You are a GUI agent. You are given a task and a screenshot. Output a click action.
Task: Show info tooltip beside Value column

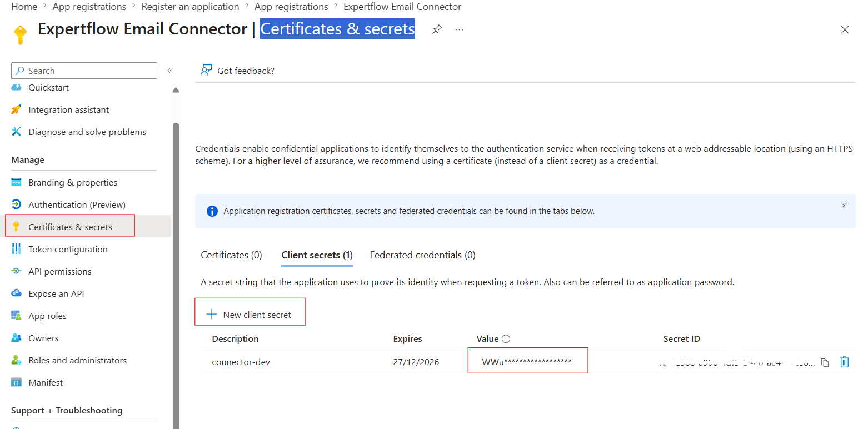click(x=506, y=339)
